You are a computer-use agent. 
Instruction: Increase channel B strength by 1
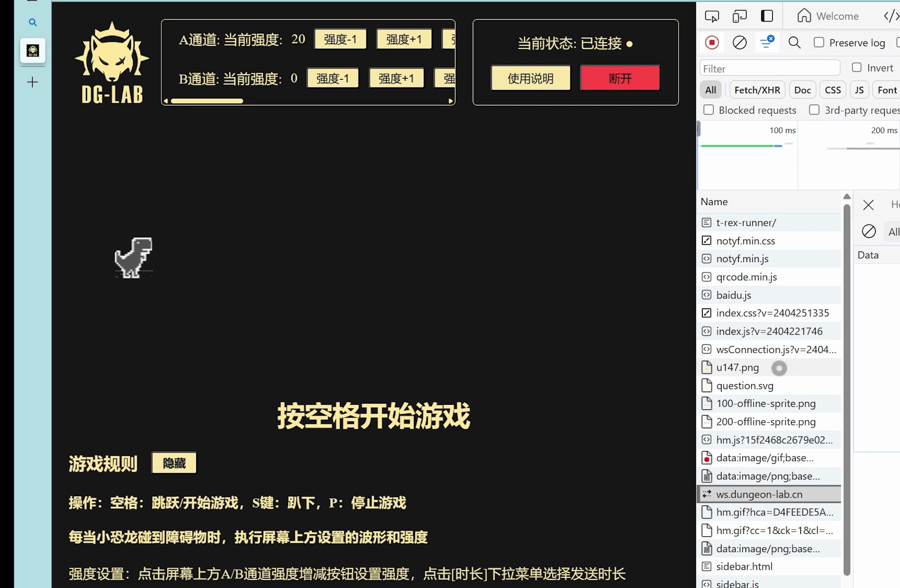(x=396, y=78)
